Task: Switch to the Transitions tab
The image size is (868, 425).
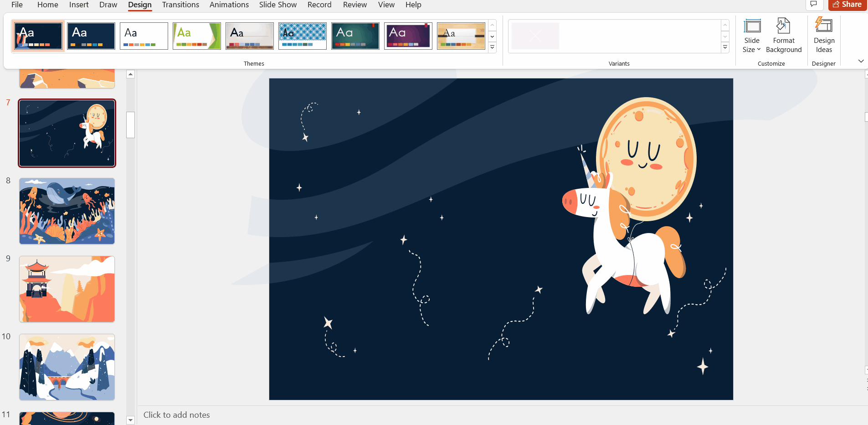Action: tap(180, 5)
